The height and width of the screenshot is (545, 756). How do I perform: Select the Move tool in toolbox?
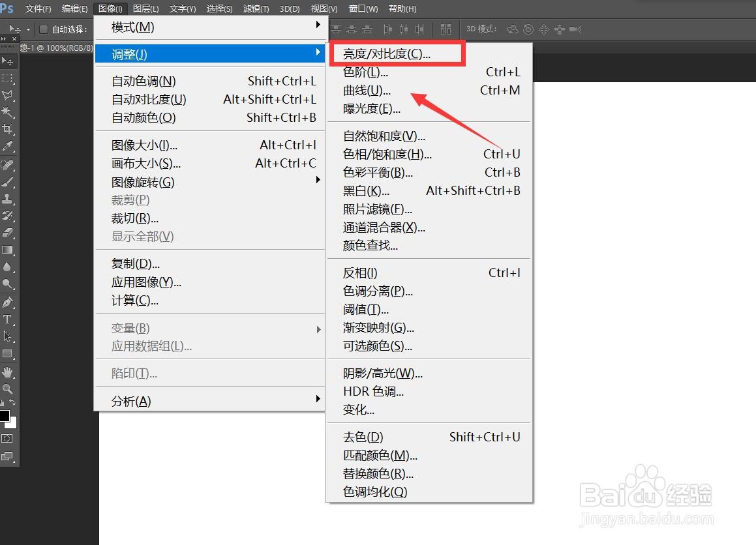(8, 61)
